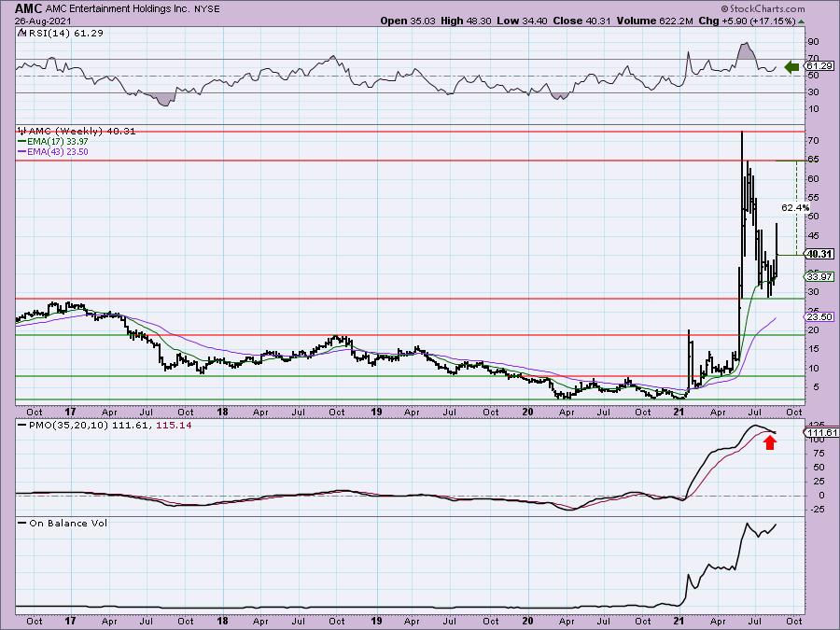Viewport: 840px width, 630px height.
Task: Click the 33.97 EMA tag on right axis
Action: click(819, 277)
